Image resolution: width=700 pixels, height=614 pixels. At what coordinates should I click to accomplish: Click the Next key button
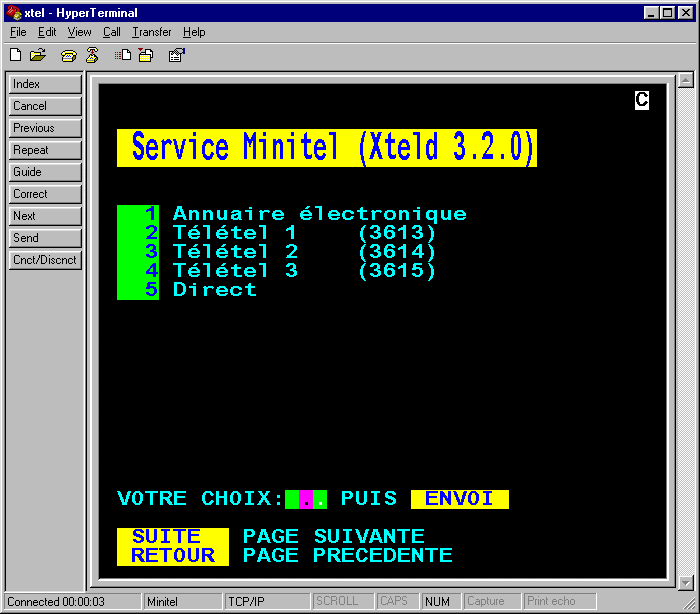pyautogui.click(x=45, y=216)
